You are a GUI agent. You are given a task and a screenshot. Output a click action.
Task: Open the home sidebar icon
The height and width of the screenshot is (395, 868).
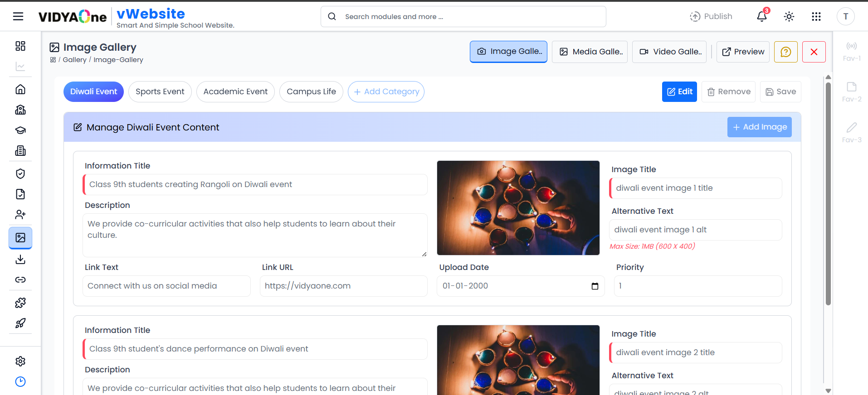(x=20, y=89)
